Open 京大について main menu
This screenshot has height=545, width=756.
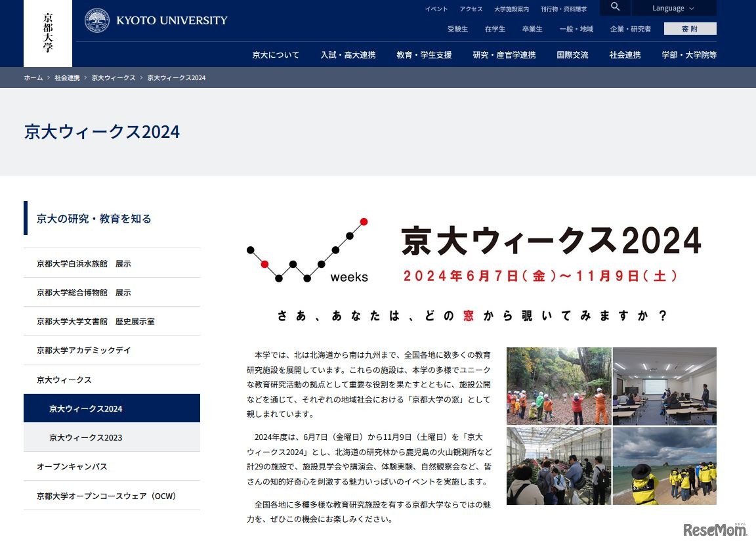(276, 55)
